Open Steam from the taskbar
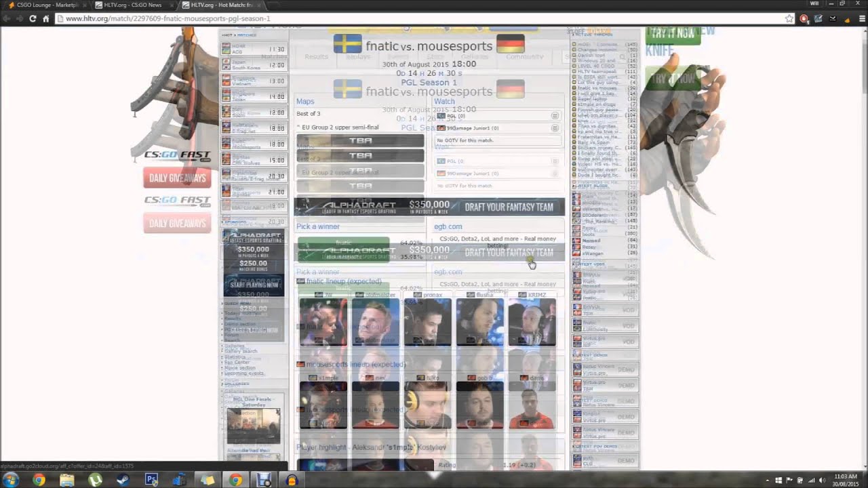The height and width of the screenshot is (488, 868). coord(123,480)
